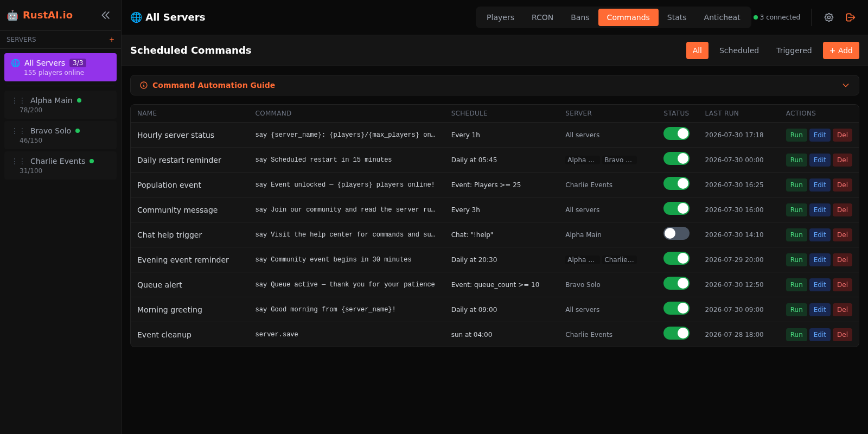Click the drag handle beside Alpha Main
This screenshot has height=434, width=868.
tap(18, 100)
